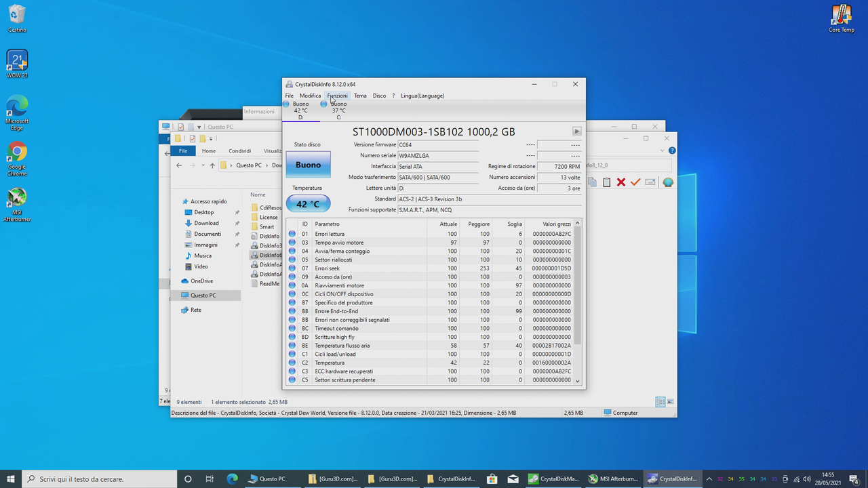
Task: Select the D: disk tab at 42 °C
Action: [x=300, y=110]
